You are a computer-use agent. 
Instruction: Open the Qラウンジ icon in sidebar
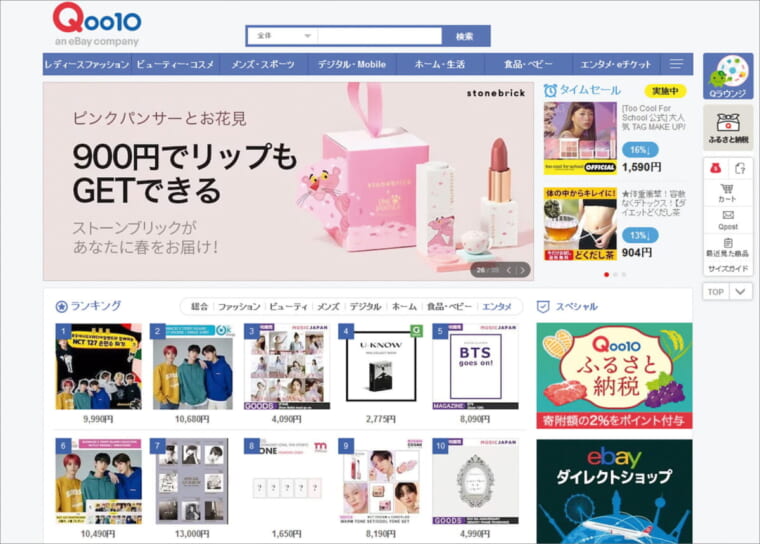tap(728, 76)
